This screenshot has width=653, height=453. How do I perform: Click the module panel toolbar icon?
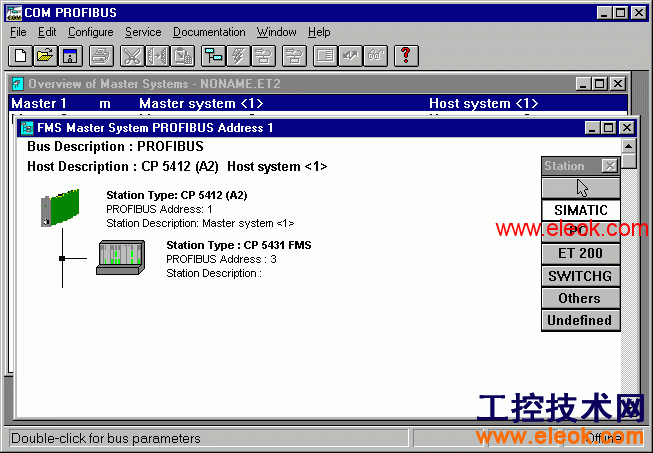(325, 56)
